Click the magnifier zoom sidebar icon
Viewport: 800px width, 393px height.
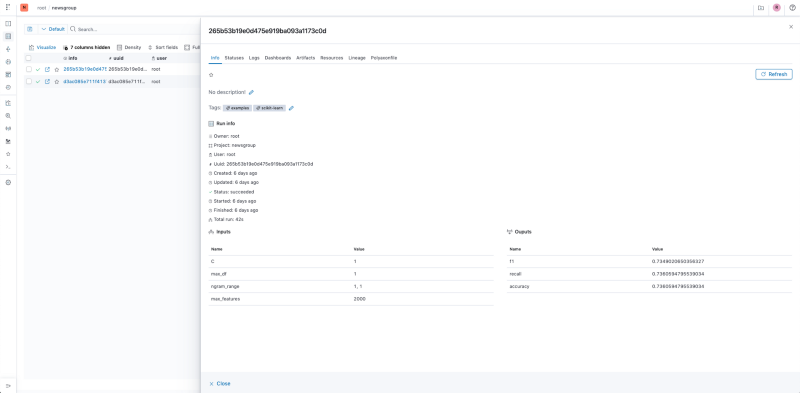click(x=8, y=115)
